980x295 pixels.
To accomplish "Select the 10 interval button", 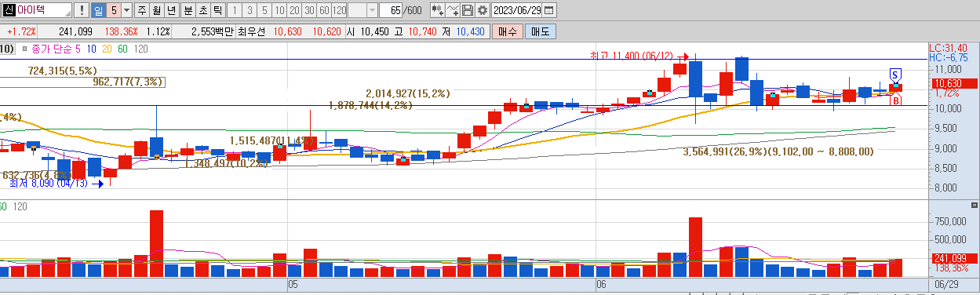I will pyautogui.click(x=279, y=10).
